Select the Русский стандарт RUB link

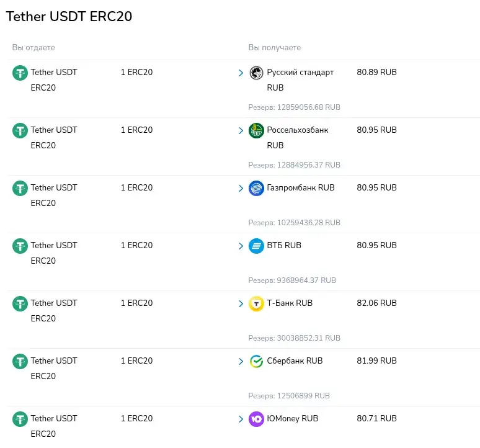[x=300, y=80]
